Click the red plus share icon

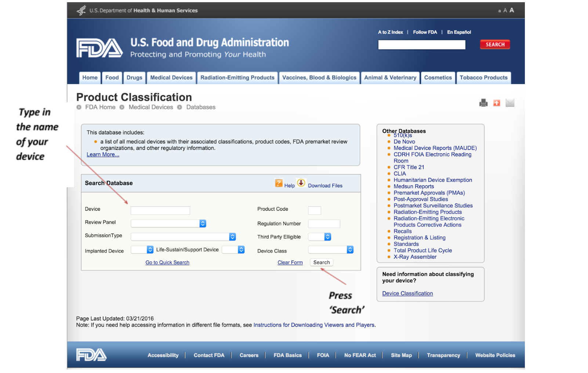pyautogui.click(x=497, y=103)
